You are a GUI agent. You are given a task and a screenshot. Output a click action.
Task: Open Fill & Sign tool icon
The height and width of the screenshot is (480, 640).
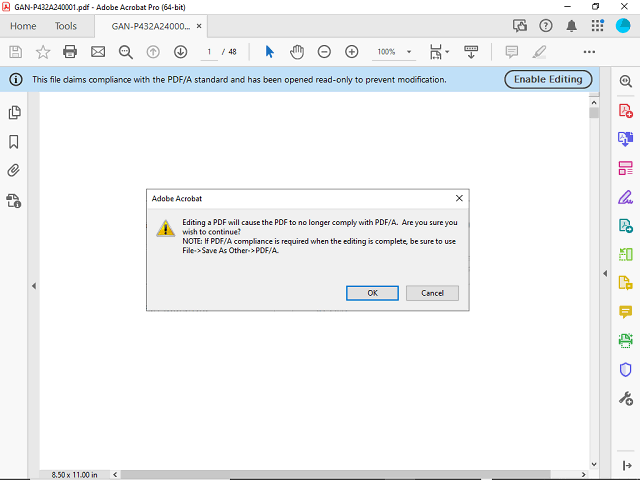(625, 197)
